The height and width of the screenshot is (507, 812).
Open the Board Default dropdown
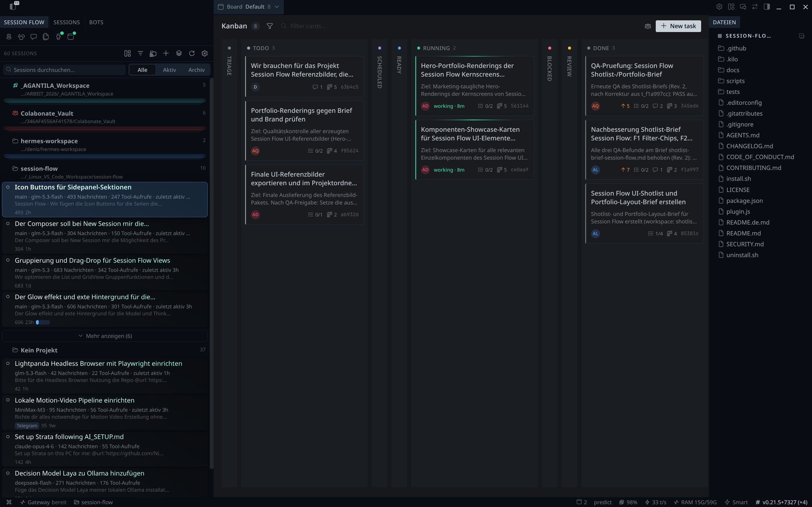[249, 7]
